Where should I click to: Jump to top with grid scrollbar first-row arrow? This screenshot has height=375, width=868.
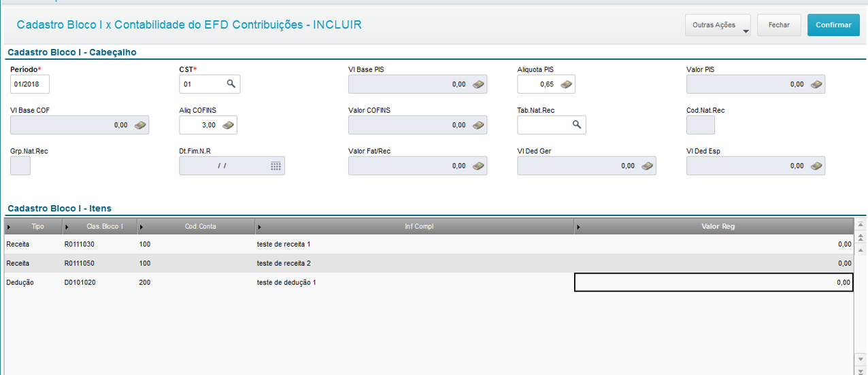click(x=861, y=224)
